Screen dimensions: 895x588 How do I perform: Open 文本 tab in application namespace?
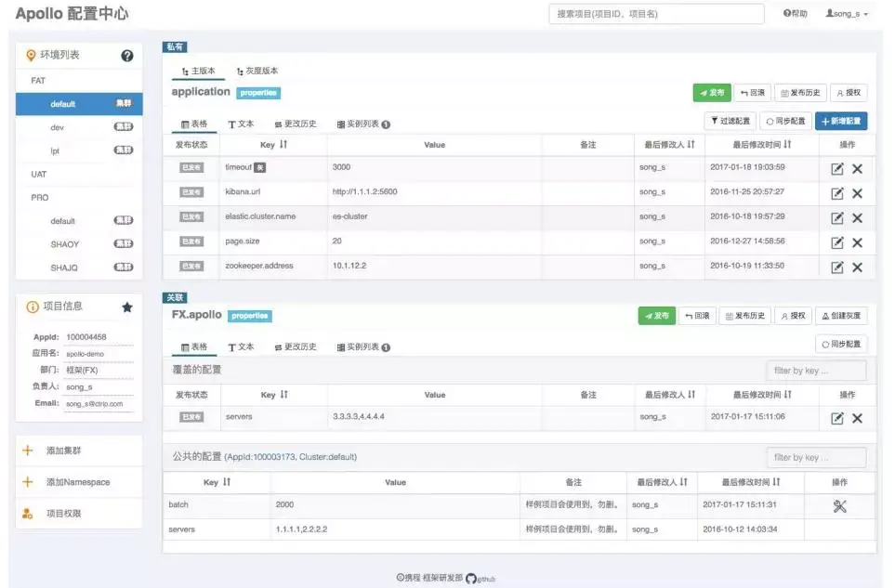(x=241, y=124)
